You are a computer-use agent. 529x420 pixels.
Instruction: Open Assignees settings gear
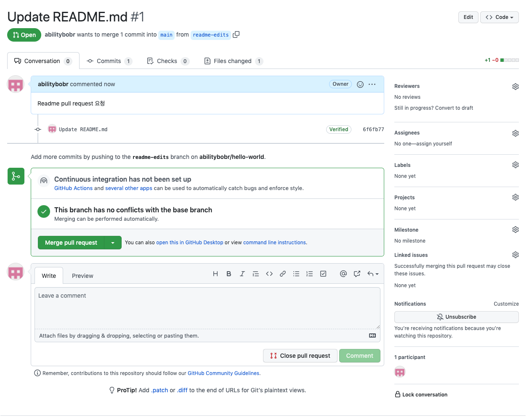click(x=515, y=133)
